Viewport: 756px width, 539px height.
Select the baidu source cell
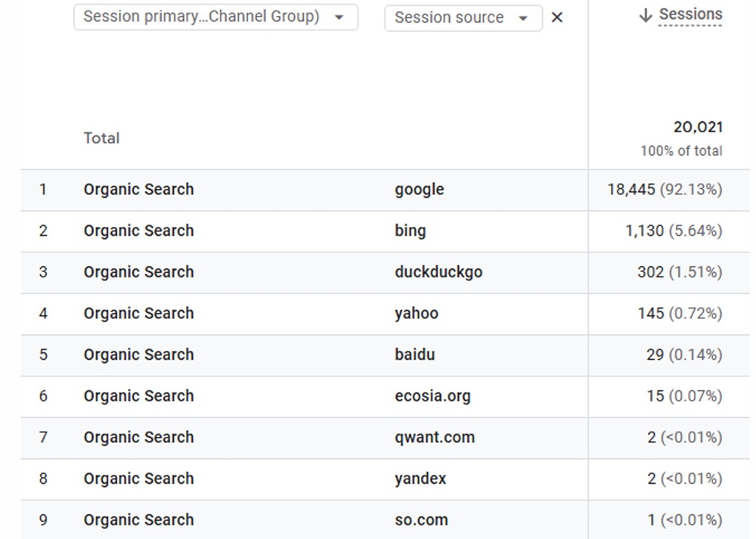coord(414,355)
